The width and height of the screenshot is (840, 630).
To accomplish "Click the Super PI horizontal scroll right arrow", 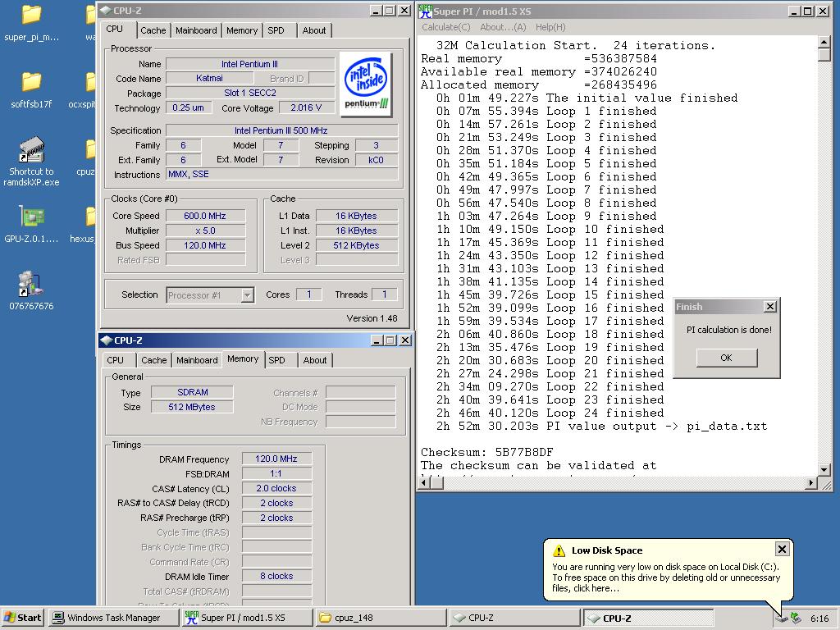I will coord(811,482).
